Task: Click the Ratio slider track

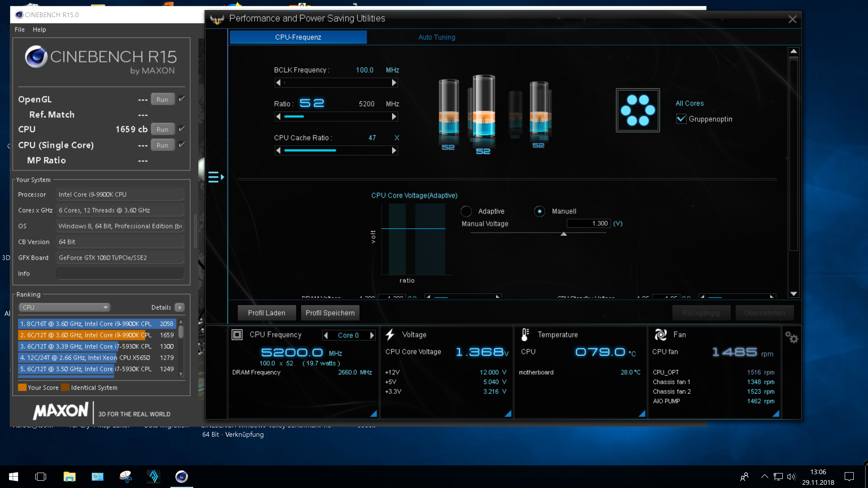Action: point(336,117)
